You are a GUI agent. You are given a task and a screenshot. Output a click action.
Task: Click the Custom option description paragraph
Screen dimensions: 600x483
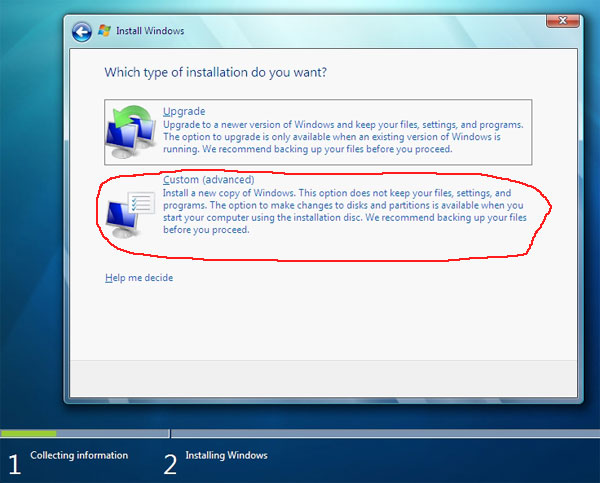tap(340, 211)
